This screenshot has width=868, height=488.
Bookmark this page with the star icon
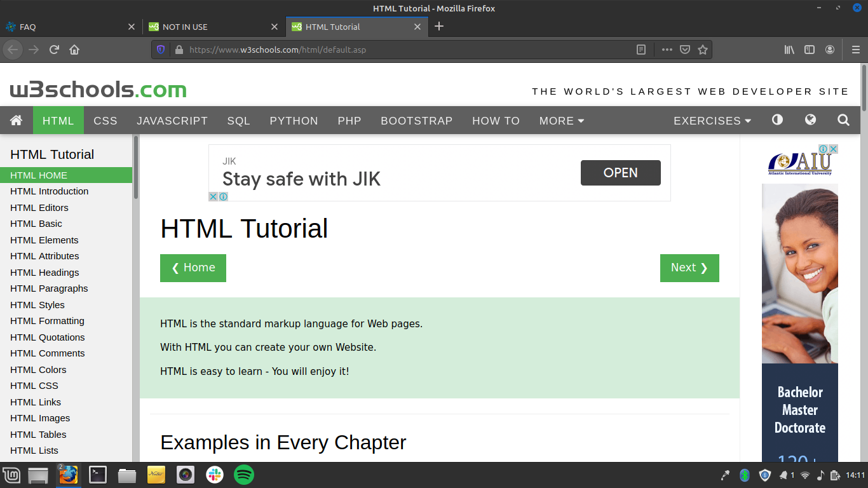coord(702,49)
